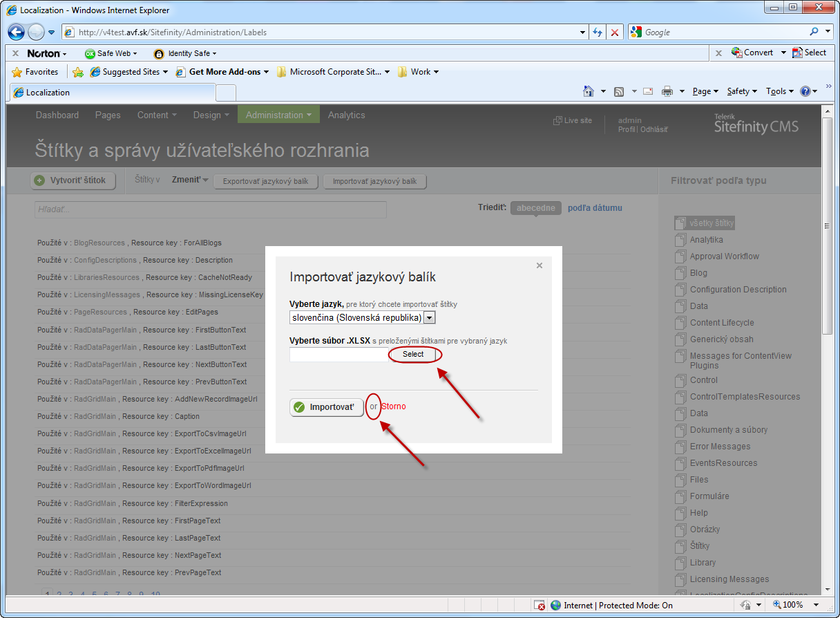Click the Favorites star icon
The image size is (840, 618).
coord(17,72)
